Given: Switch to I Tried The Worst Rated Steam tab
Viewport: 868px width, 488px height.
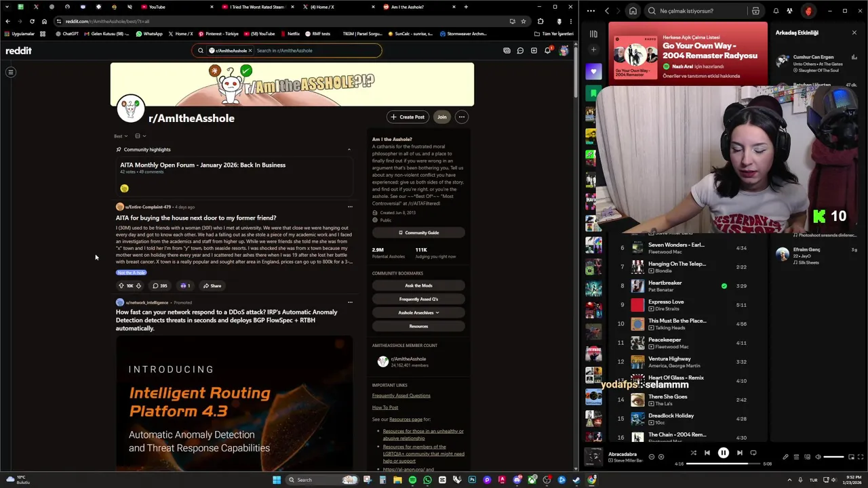Looking at the screenshot, I should click(256, 7).
